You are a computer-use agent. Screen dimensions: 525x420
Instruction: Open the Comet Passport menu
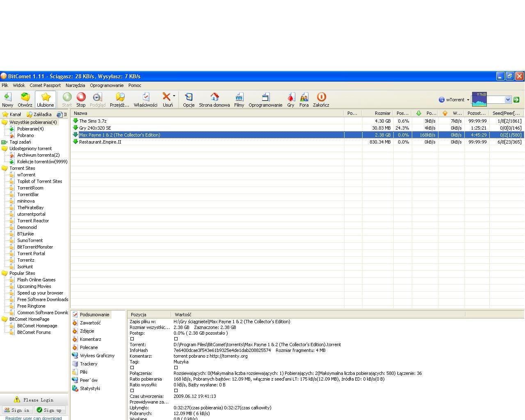[x=45, y=85]
